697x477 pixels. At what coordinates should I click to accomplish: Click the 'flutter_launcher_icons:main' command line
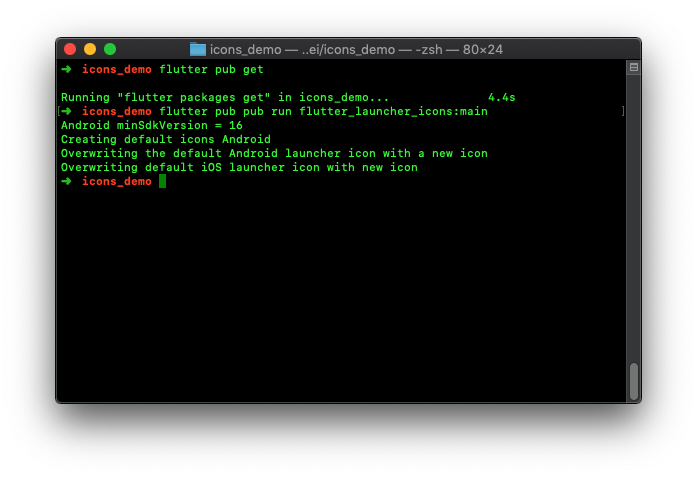pos(324,111)
